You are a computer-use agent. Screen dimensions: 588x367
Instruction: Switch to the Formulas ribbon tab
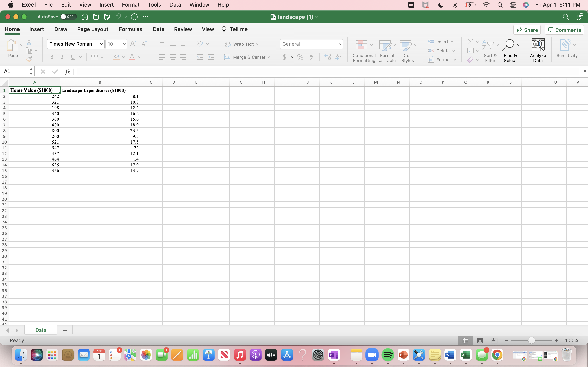[130, 29]
